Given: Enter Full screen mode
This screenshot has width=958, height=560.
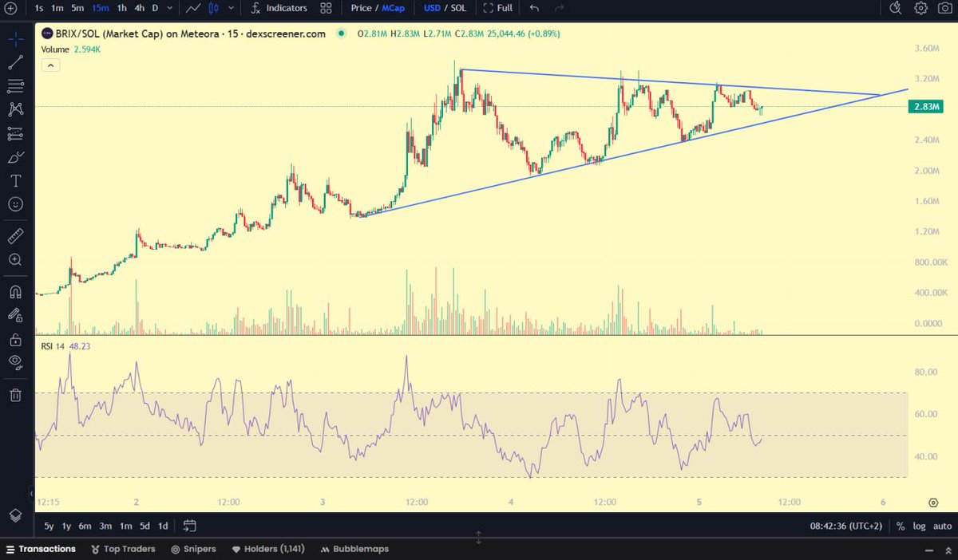Looking at the screenshot, I should point(498,8).
